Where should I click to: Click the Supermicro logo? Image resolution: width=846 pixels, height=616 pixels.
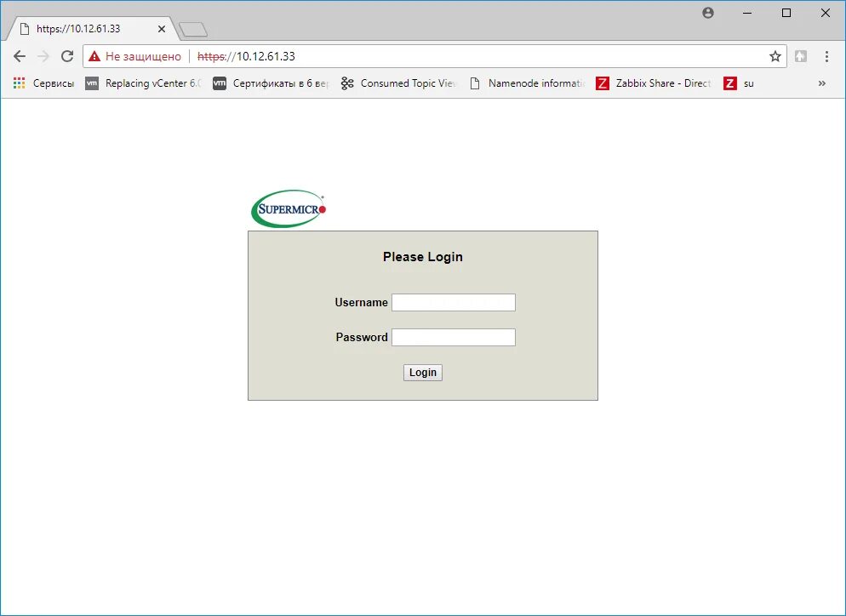(289, 208)
